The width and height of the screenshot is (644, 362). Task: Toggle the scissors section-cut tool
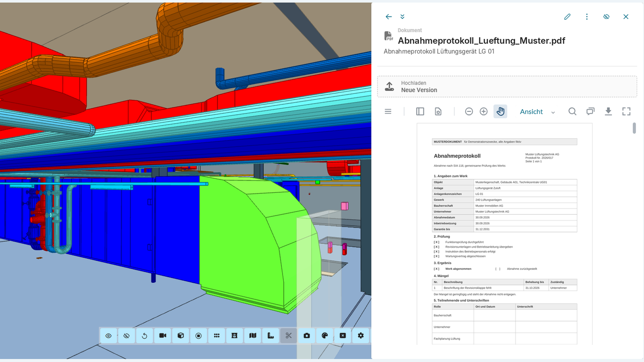pos(289,335)
